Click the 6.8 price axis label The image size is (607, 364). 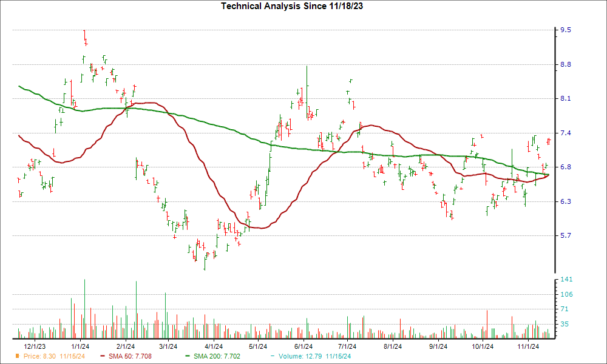tap(566, 167)
